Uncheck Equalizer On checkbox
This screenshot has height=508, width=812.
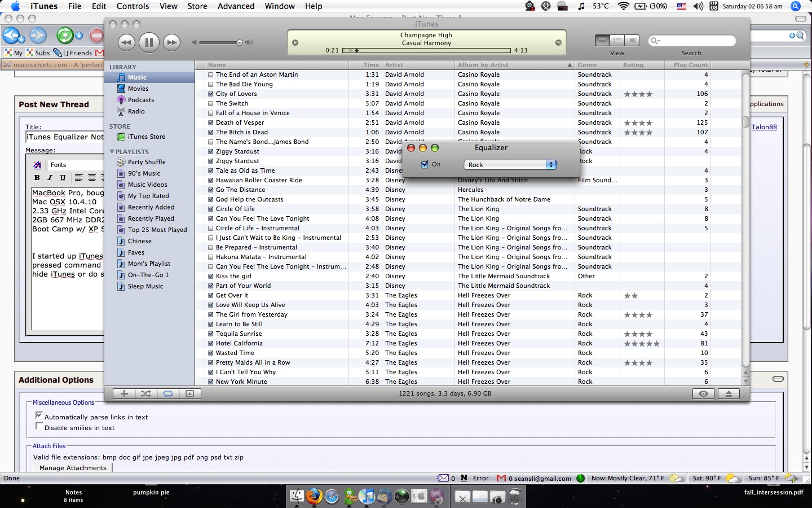click(425, 164)
